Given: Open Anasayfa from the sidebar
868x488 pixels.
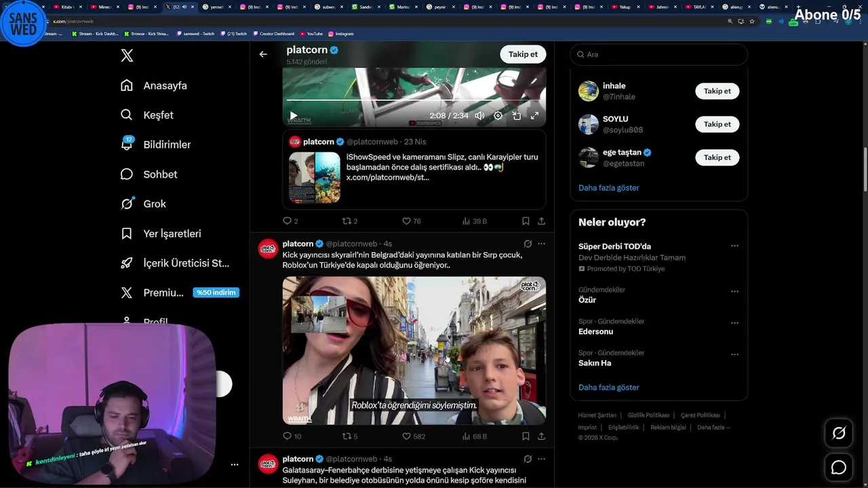Looking at the screenshot, I should (x=153, y=85).
